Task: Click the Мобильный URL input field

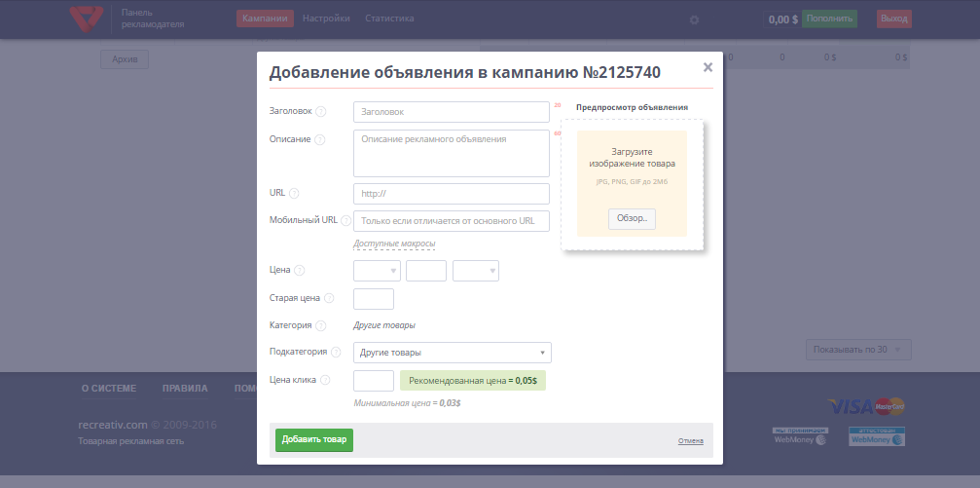Action: (452, 221)
